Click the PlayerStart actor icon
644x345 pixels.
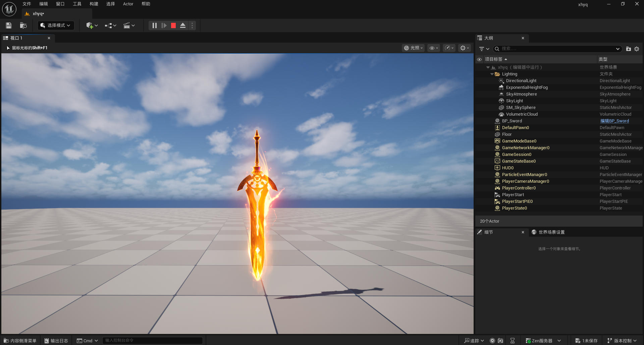[497, 195]
